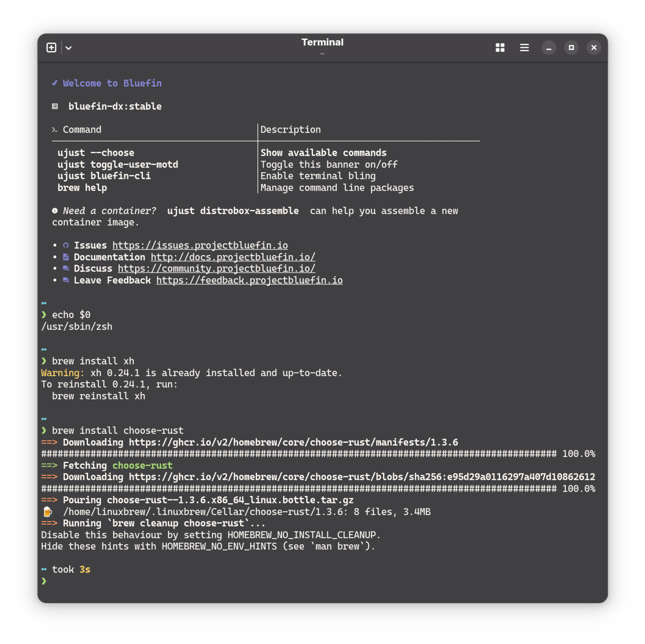Click the 'ujust distrobox-assemble' text
Viewport: 645px width, 644px height.
click(233, 211)
